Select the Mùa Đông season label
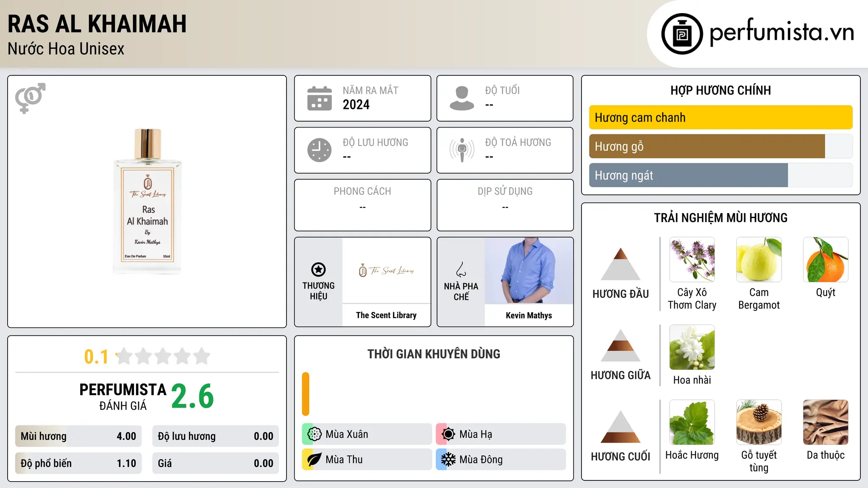This screenshot has width=868, height=488. click(481, 460)
